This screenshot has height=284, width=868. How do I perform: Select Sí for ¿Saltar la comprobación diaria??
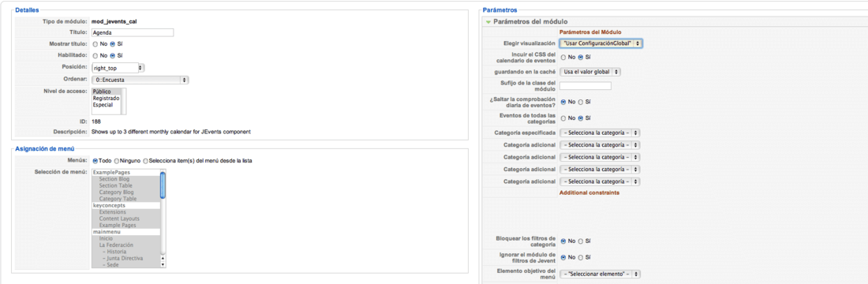[581, 102]
